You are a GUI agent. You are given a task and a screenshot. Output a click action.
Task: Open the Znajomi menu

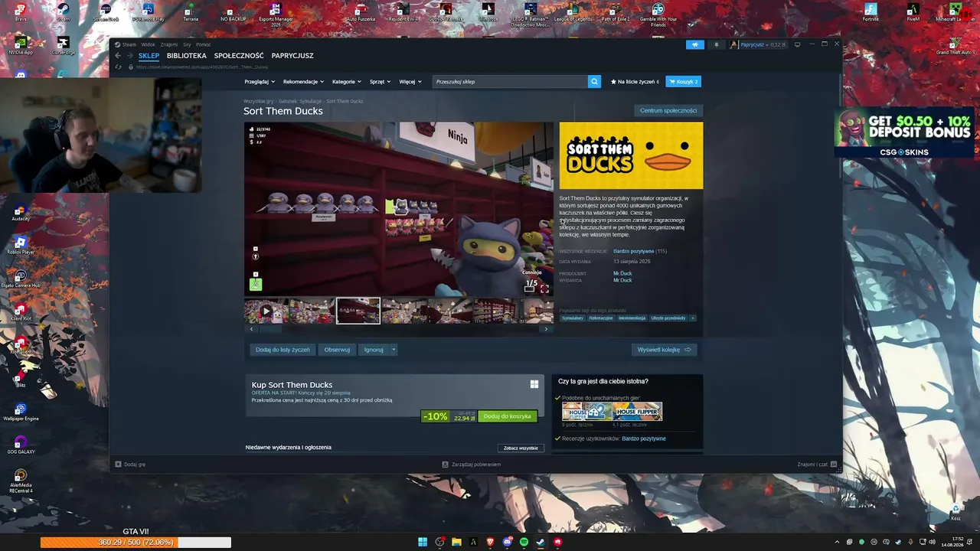tap(168, 44)
